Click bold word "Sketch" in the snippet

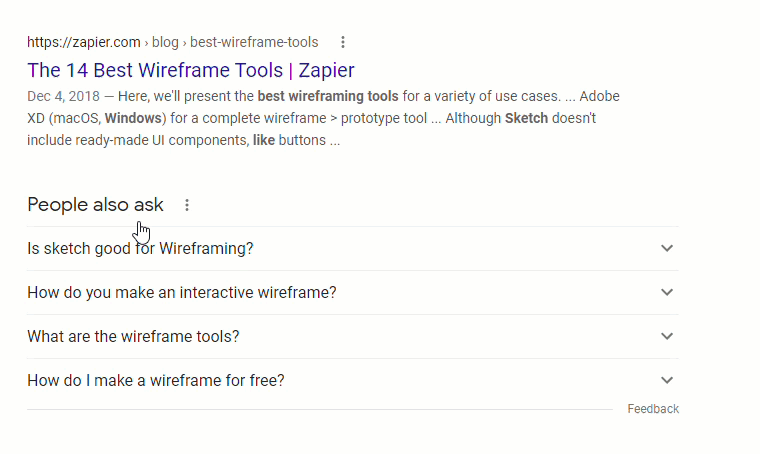(526, 118)
